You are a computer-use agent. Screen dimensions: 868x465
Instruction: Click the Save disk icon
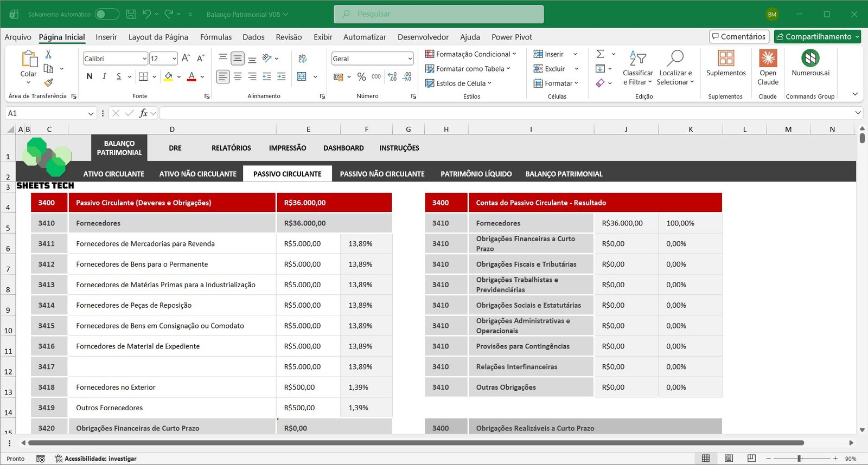(x=131, y=14)
